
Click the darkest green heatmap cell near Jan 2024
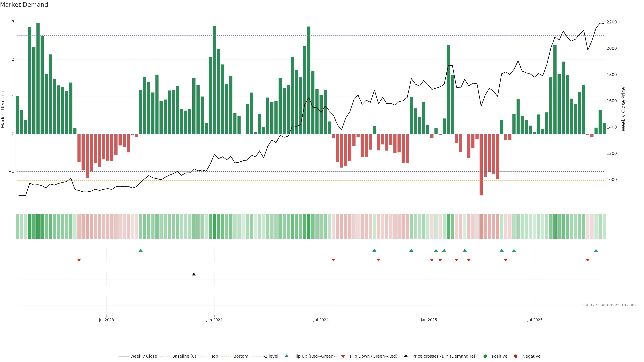tap(214, 226)
